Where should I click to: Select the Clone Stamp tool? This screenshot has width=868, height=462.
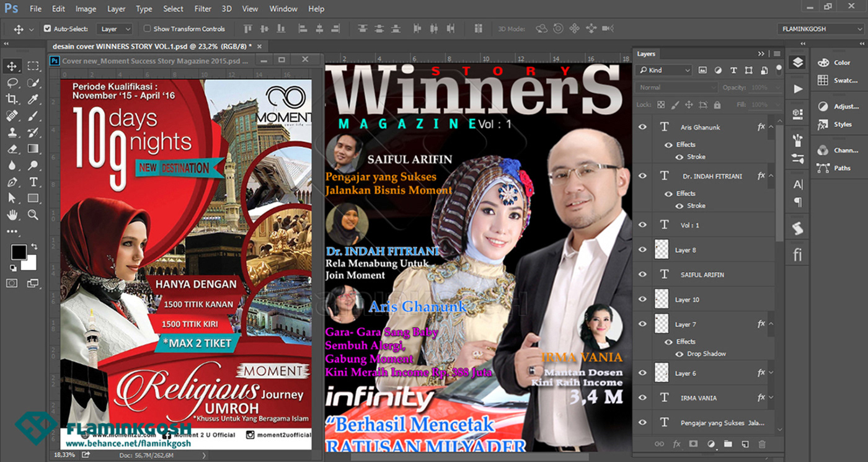[12, 132]
